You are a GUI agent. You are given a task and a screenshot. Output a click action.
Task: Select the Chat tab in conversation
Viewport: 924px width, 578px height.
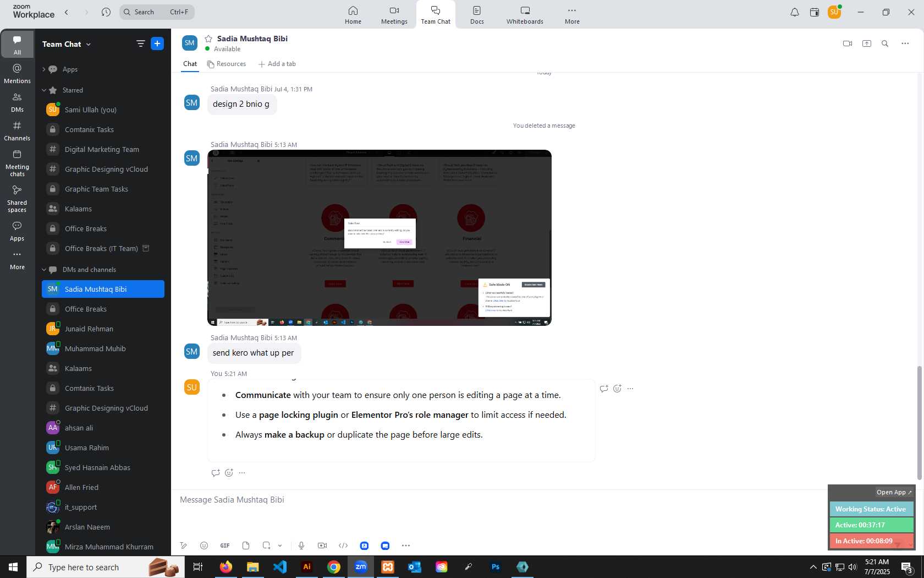click(190, 64)
